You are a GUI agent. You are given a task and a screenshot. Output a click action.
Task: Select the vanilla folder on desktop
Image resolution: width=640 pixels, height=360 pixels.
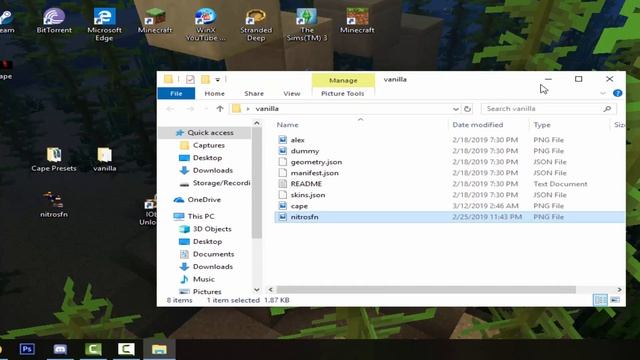pos(104,159)
